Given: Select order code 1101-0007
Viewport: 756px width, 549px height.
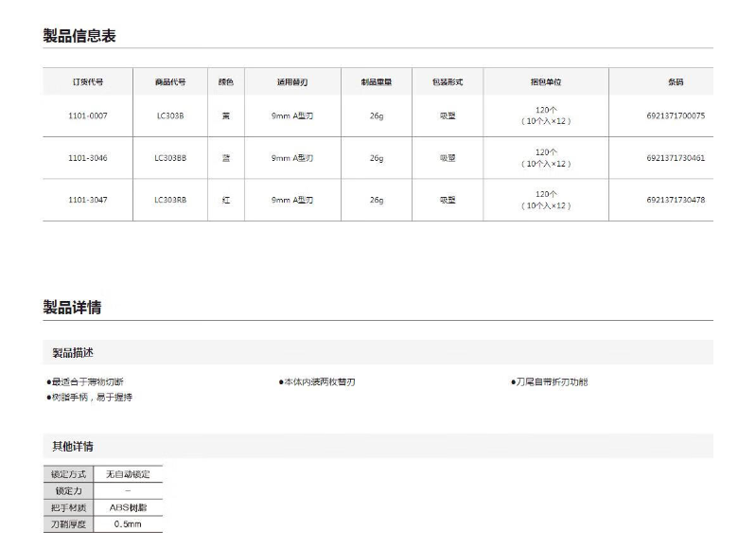Looking at the screenshot, I should [x=88, y=115].
